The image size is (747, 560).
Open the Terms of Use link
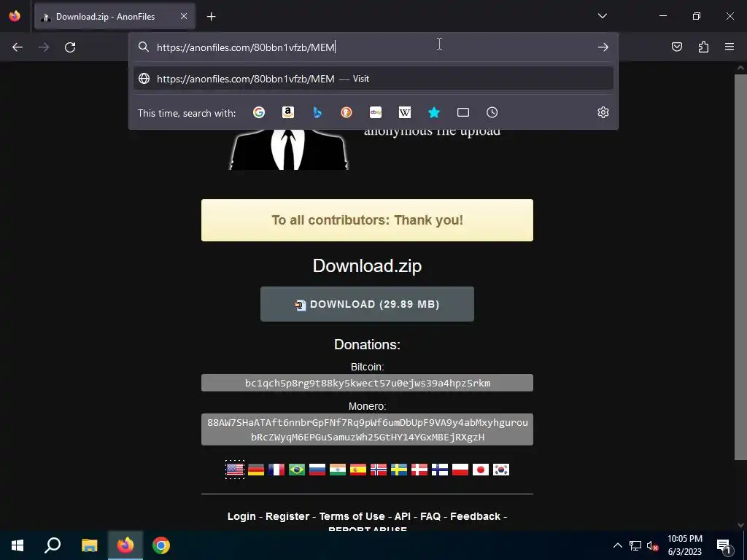pyautogui.click(x=352, y=516)
